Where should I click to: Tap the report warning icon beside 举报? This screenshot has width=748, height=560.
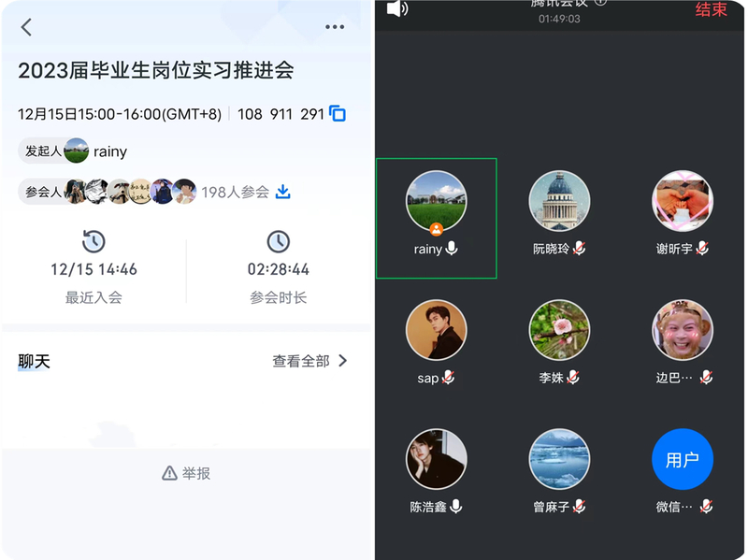(x=170, y=474)
